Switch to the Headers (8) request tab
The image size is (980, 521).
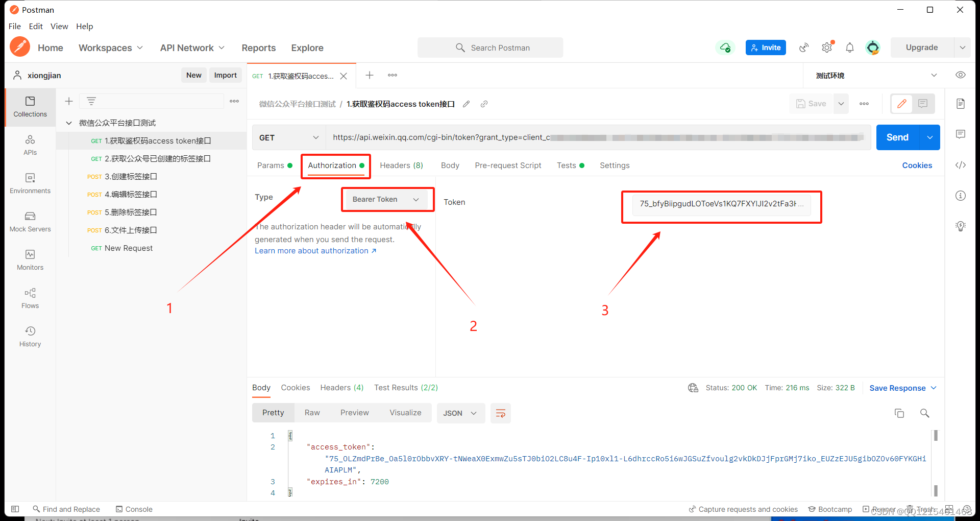401,165
